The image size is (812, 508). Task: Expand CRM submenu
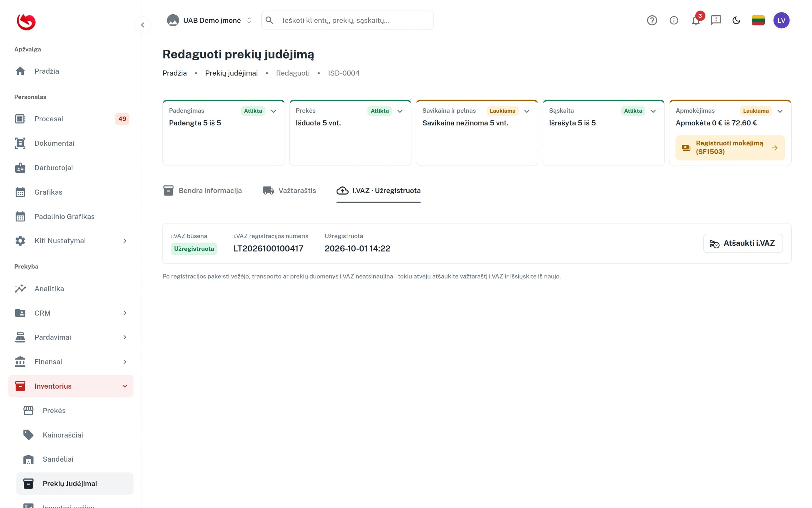pos(71,313)
